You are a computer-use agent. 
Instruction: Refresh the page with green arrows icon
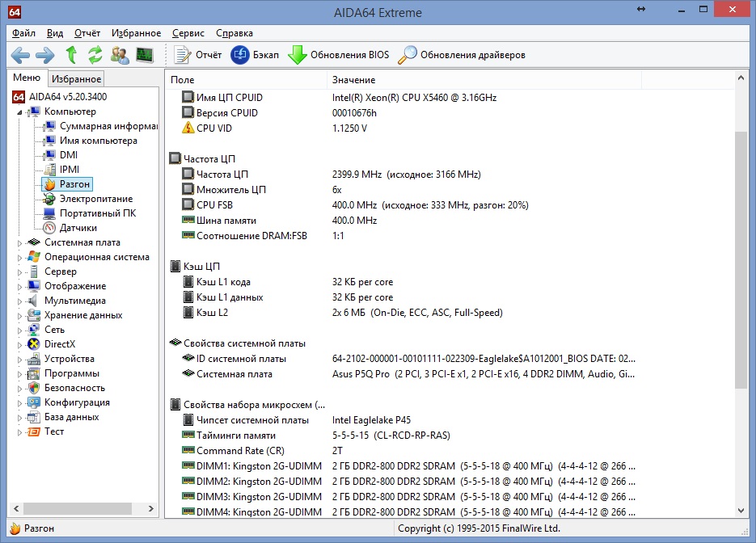pos(95,55)
